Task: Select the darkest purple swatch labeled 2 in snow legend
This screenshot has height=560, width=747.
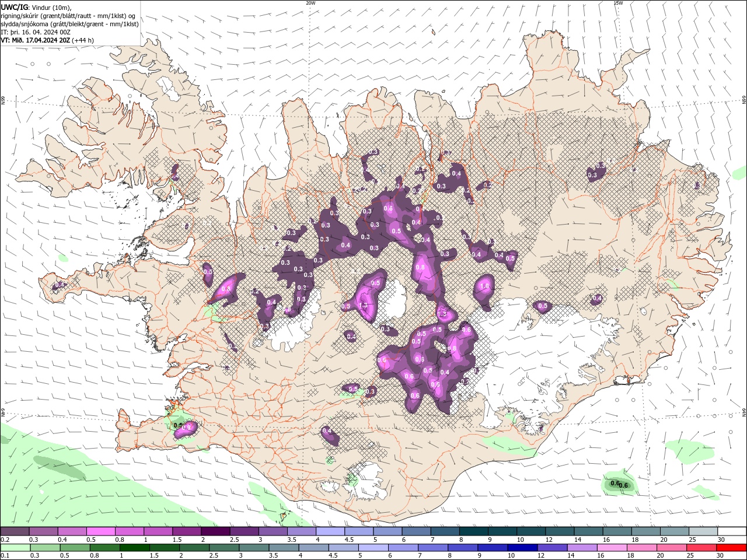Action: point(215,531)
